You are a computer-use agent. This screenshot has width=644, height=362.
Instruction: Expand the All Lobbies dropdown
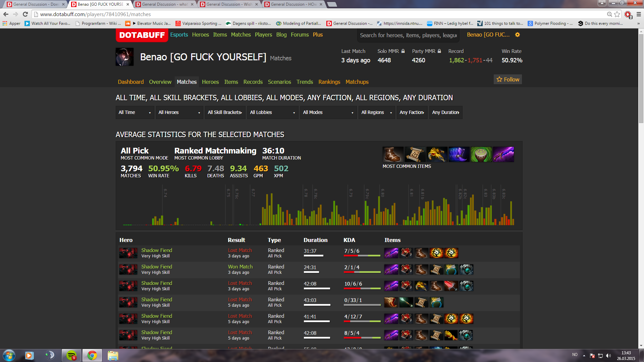coord(273,112)
